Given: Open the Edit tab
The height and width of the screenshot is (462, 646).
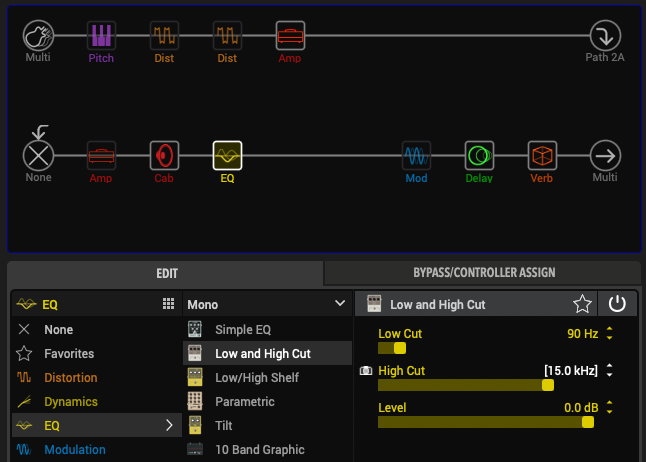Looking at the screenshot, I should pos(166,272).
